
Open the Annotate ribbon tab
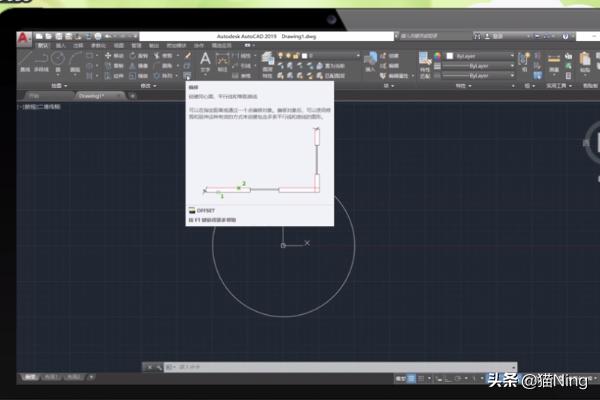78,46
